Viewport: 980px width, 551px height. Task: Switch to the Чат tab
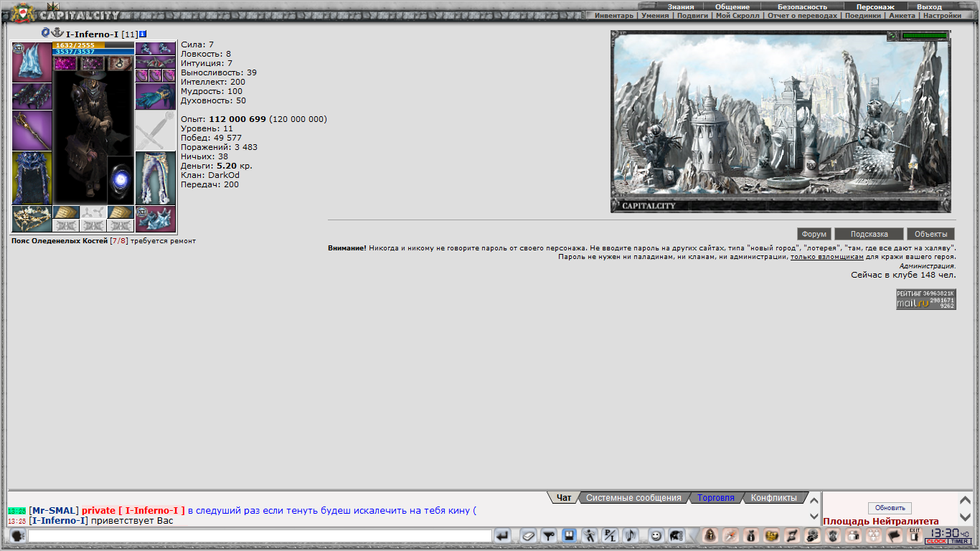[565, 497]
